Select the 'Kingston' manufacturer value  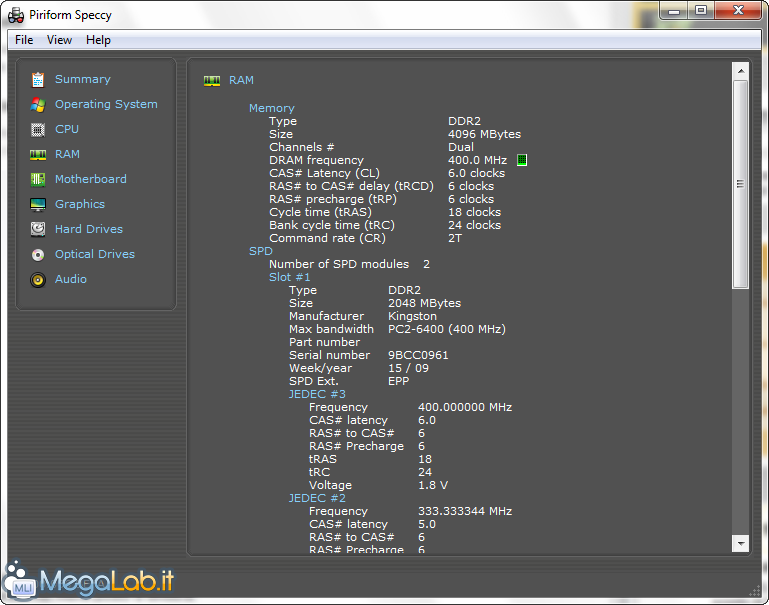click(x=412, y=316)
